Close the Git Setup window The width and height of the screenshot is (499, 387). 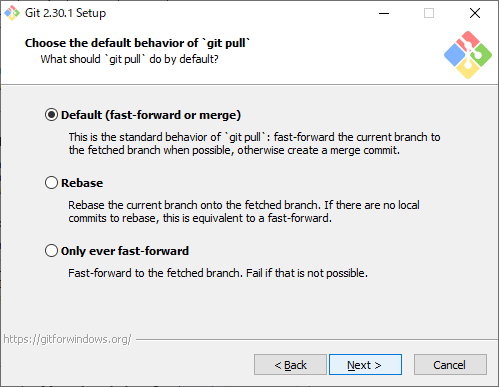pos(475,13)
